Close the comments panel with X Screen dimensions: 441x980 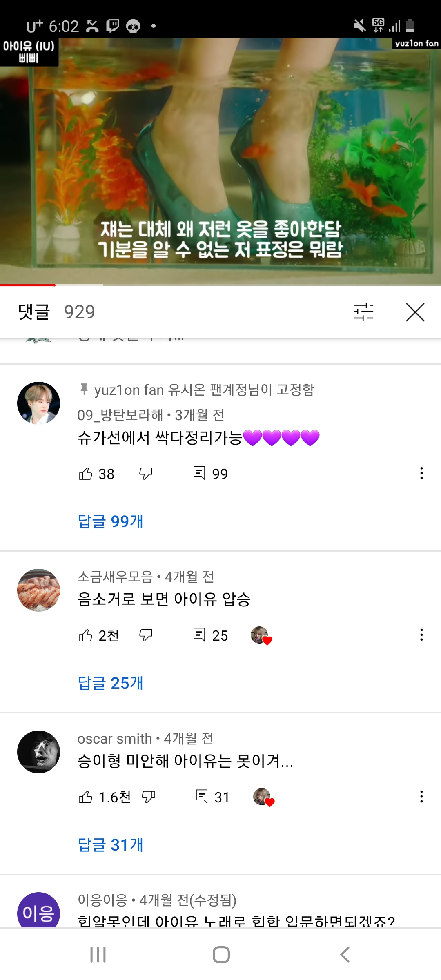click(415, 312)
